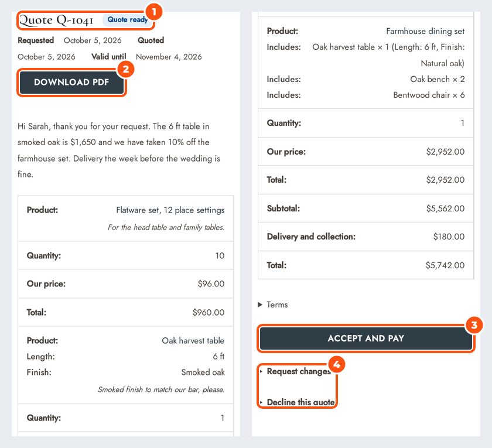Click the grand total $5,742.00
492x448 pixels.
[445, 265]
